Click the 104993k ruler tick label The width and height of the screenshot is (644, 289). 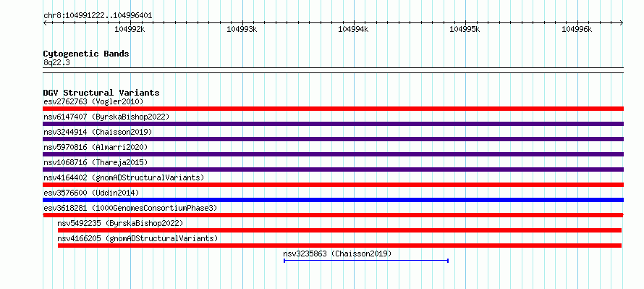click(x=242, y=29)
